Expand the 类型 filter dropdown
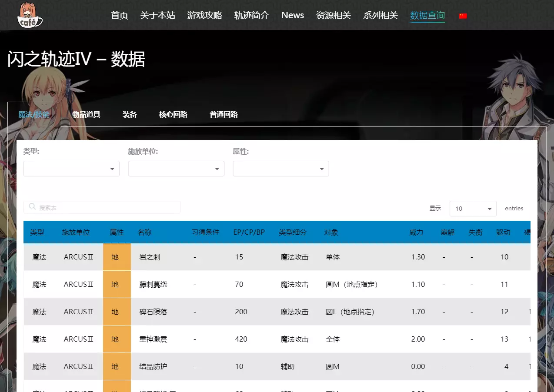The image size is (554, 392). tap(71, 169)
